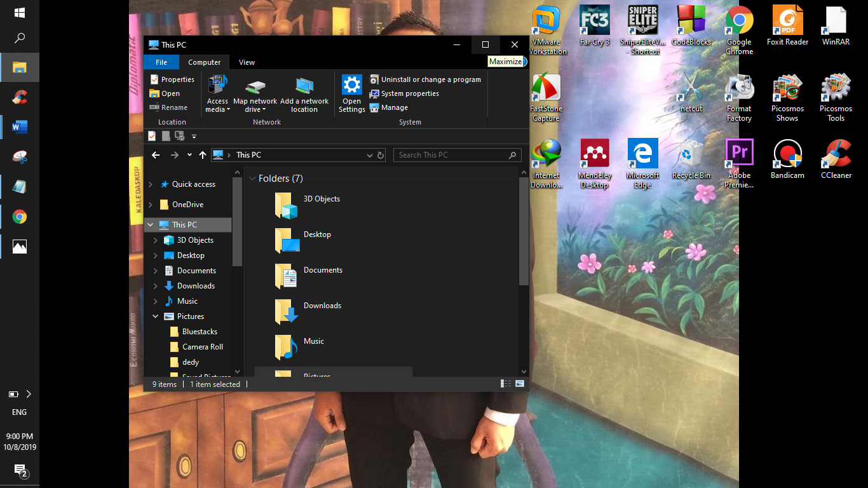Click Uninstall or change a program
Screen dimensions: 868x488
(x=425, y=79)
